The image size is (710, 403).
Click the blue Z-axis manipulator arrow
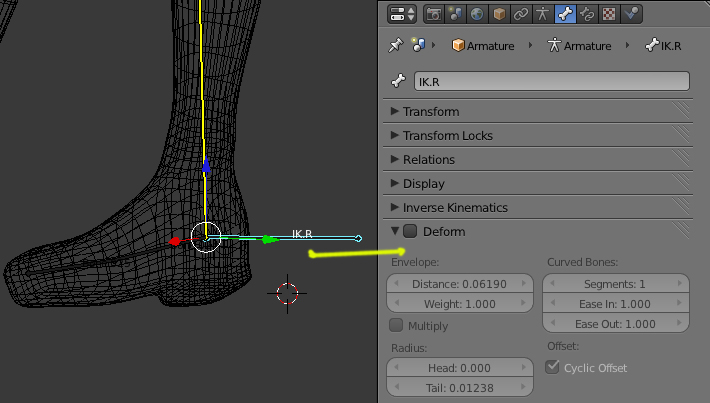[206, 165]
